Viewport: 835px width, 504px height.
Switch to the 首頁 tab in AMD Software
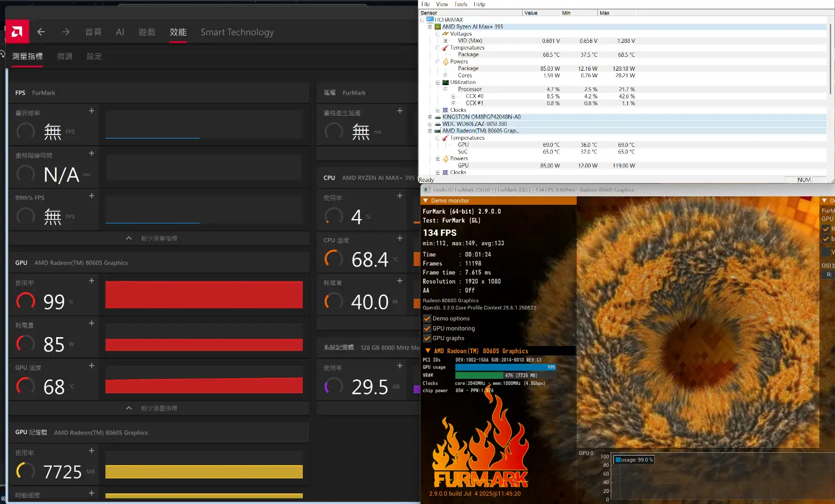click(x=93, y=32)
